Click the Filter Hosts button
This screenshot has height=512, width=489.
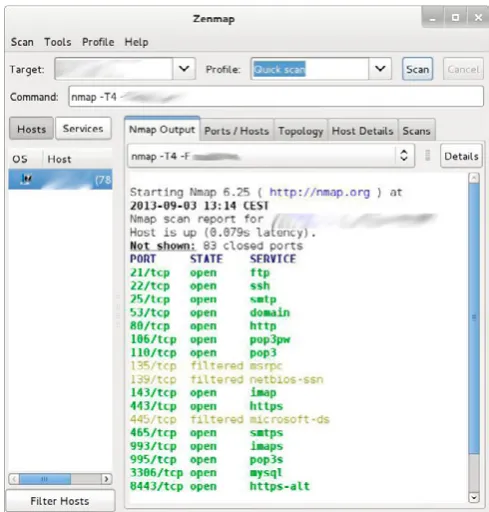coord(60,501)
